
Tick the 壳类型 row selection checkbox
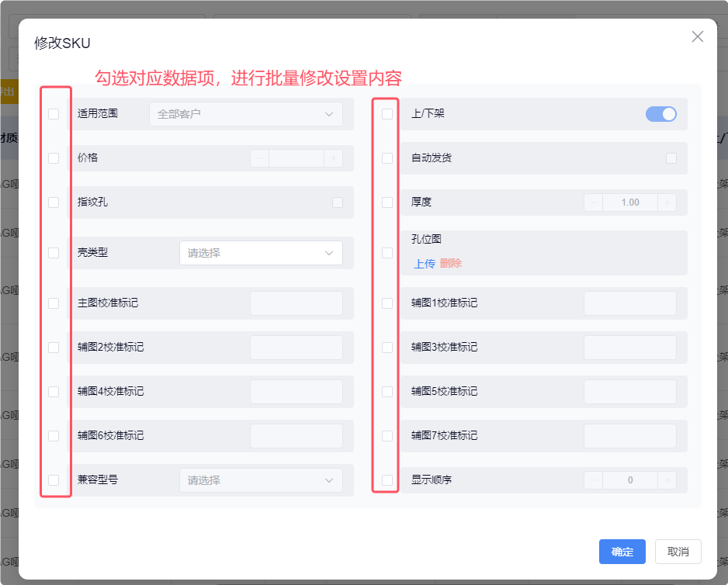click(x=54, y=253)
